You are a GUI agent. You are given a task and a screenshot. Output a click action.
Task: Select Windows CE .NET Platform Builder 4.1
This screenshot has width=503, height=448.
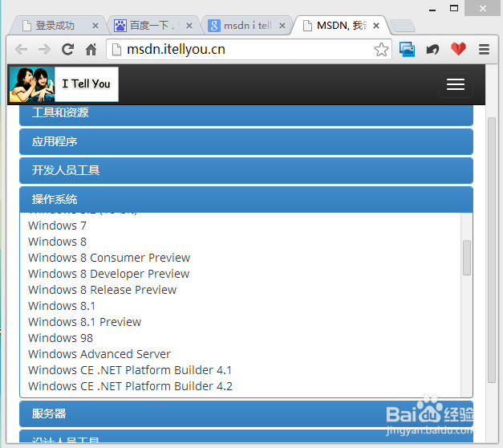[x=130, y=370]
